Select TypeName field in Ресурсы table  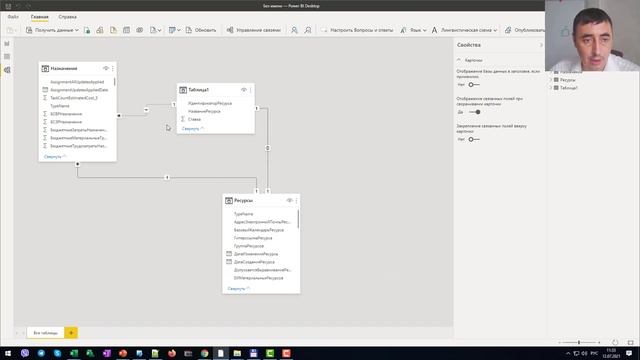point(243,214)
